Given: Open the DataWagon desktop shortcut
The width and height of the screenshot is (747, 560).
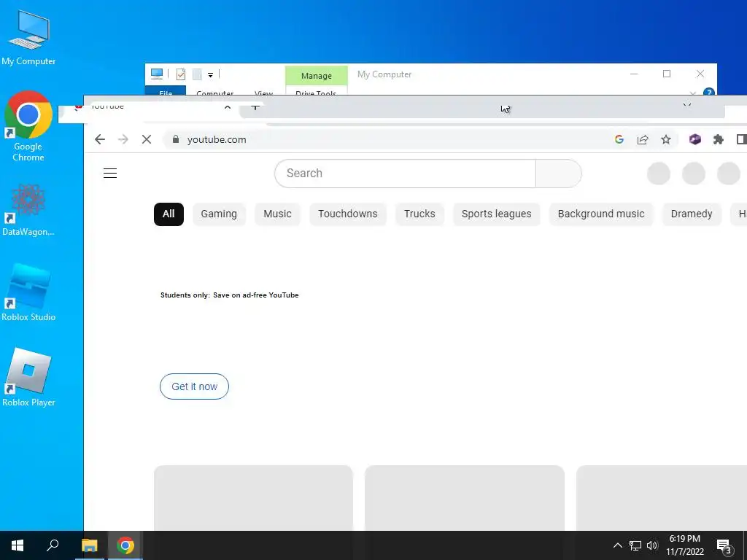Looking at the screenshot, I should tap(28, 211).
